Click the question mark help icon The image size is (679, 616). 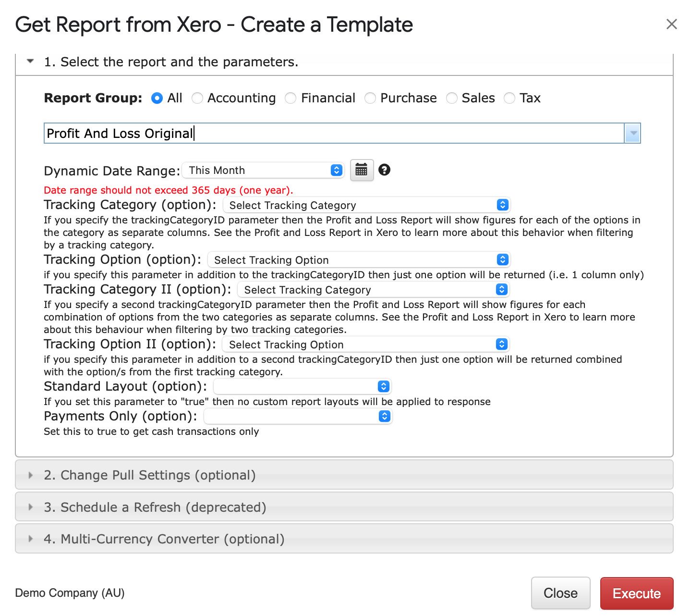384,170
